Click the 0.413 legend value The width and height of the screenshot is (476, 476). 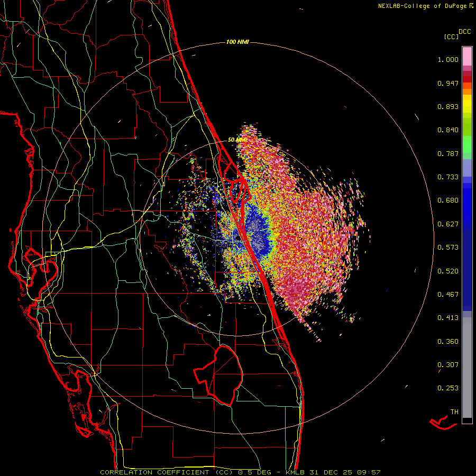(x=448, y=318)
